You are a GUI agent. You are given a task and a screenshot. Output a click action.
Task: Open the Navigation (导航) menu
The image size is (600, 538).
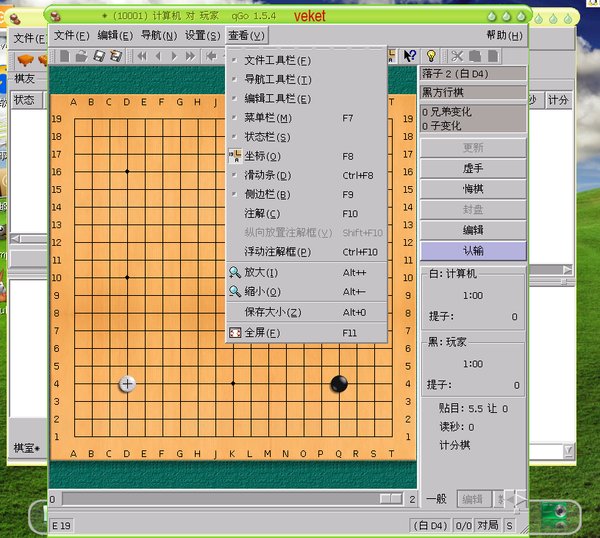[x=158, y=35]
